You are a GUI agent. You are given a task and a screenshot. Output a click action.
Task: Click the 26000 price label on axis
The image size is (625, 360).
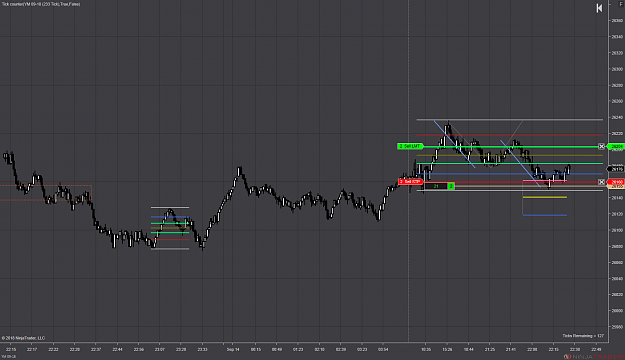pyautogui.click(x=617, y=311)
